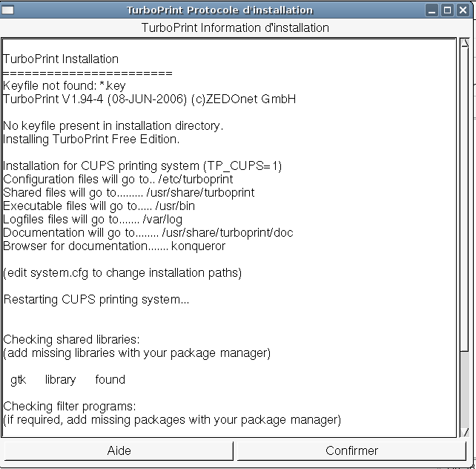Maximize the TurboPrint installation window
476x469 pixels.
click(447, 10)
